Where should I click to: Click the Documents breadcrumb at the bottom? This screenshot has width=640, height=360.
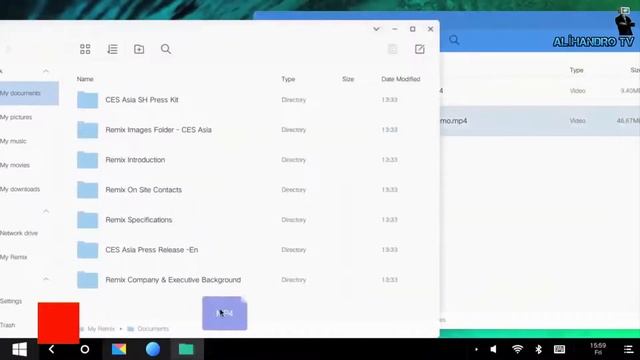point(153,329)
